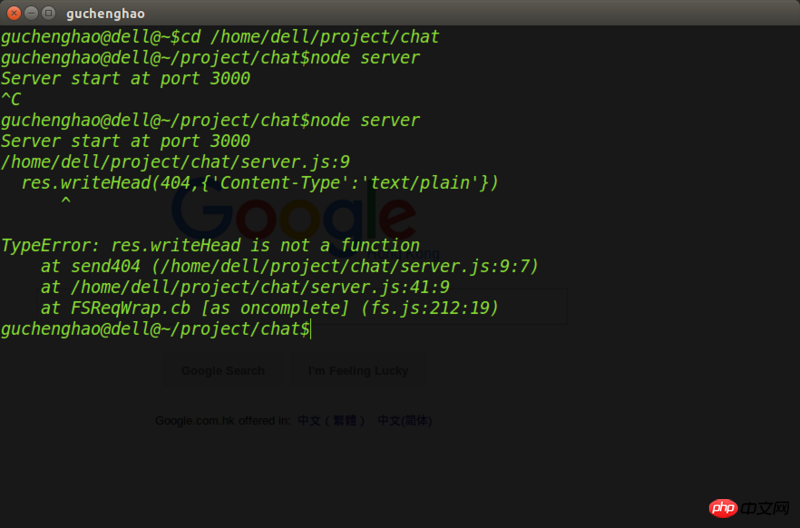
Task: Minimize the terminal window
Action: coord(30,13)
